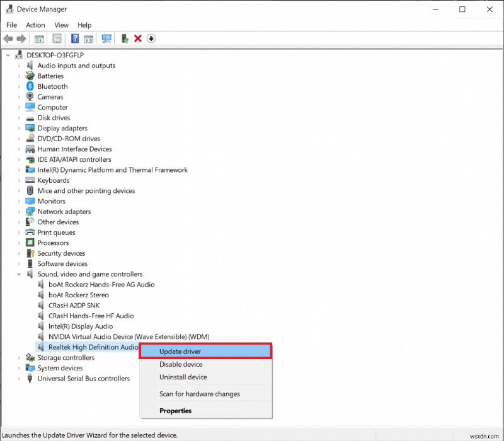
Task: Click the Back navigation arrow in toolbar
Action: point(8,38)
